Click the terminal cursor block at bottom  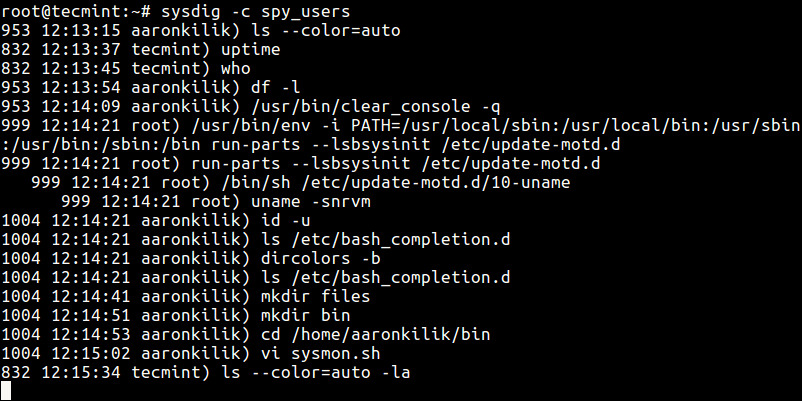(x=8, y=390)
